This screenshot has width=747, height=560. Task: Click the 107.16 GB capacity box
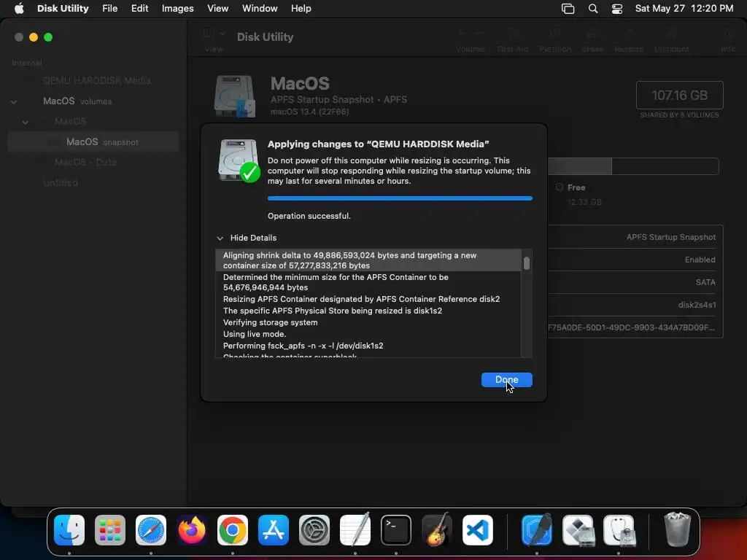tap(679, 96)
